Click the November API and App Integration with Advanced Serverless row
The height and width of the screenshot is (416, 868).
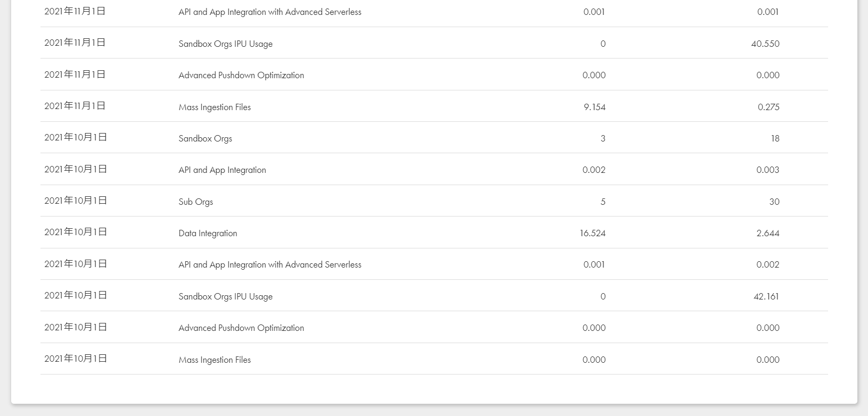(434, 12)
